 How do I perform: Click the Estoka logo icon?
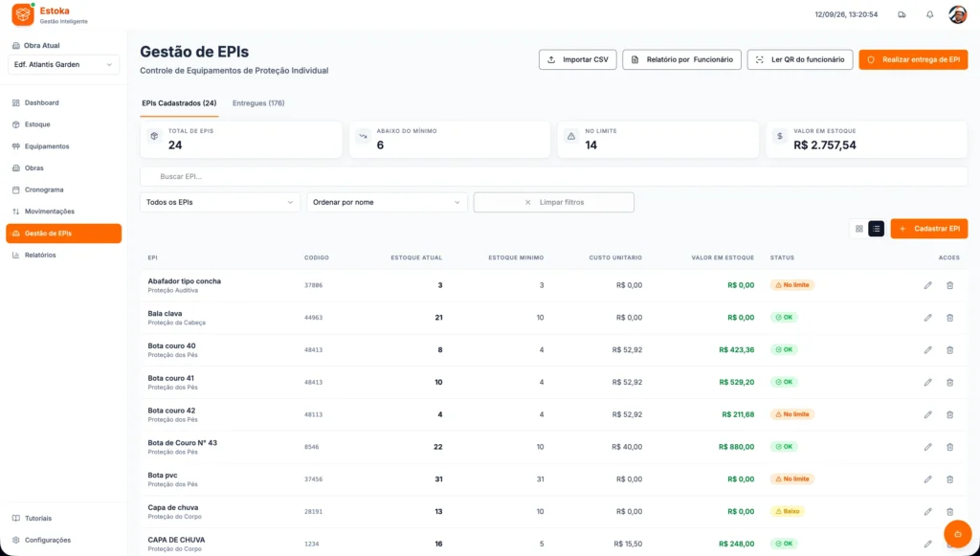pos(23,14)
